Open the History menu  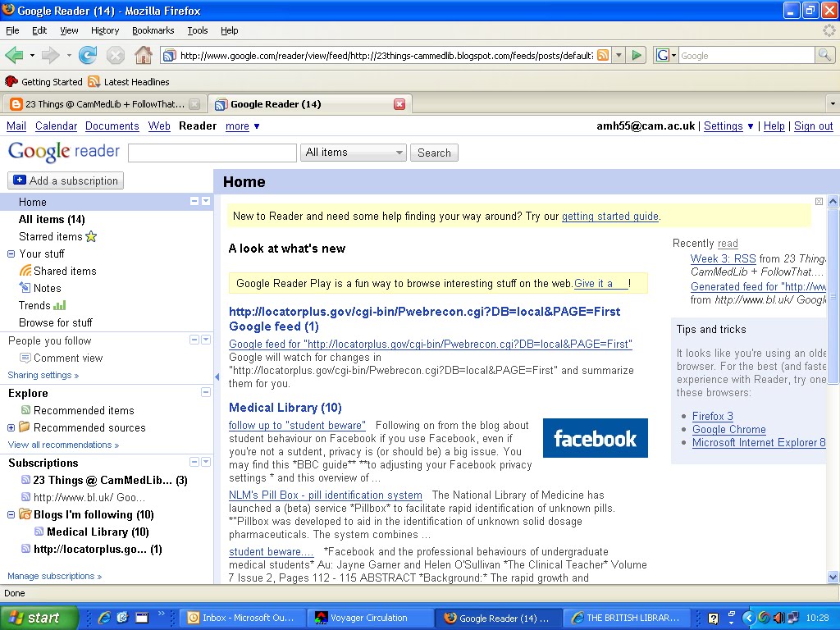[x=104, y=30]
